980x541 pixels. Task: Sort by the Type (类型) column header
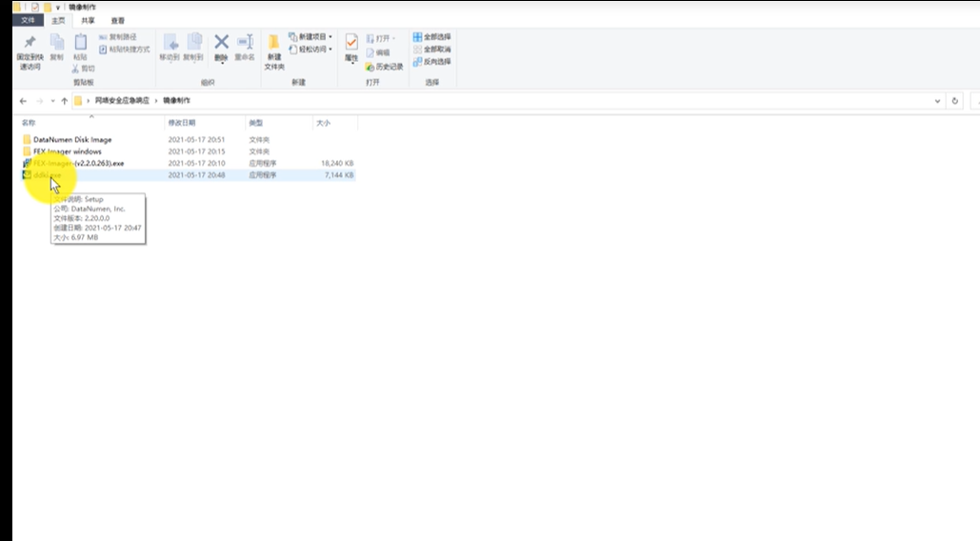(x=255, y=123)
